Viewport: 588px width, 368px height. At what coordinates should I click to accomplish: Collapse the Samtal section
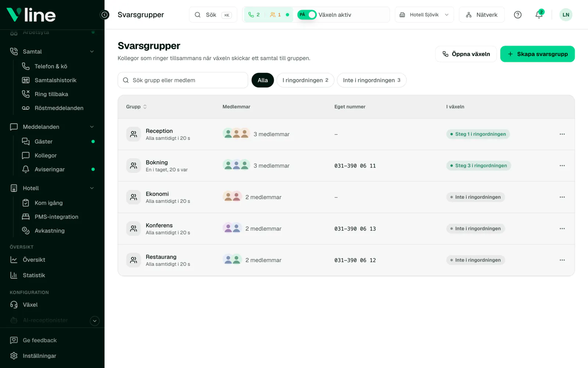92,52
